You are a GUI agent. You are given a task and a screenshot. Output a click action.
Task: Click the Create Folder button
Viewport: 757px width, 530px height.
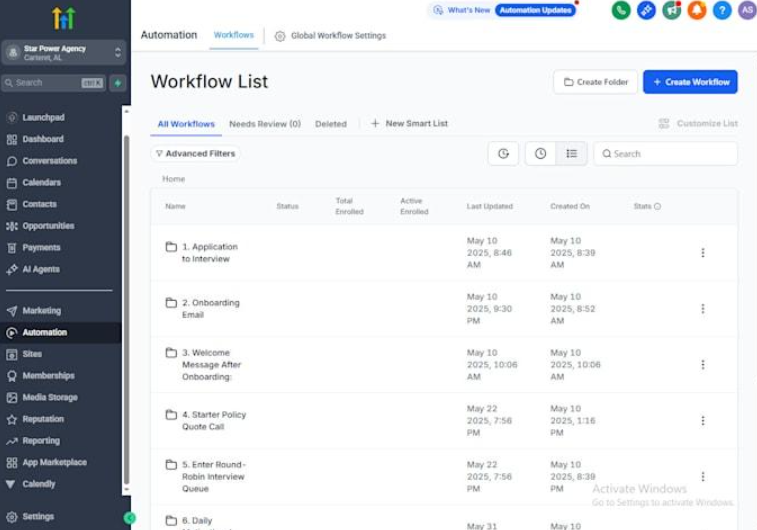pyautogui.click(x=595, y=82)
